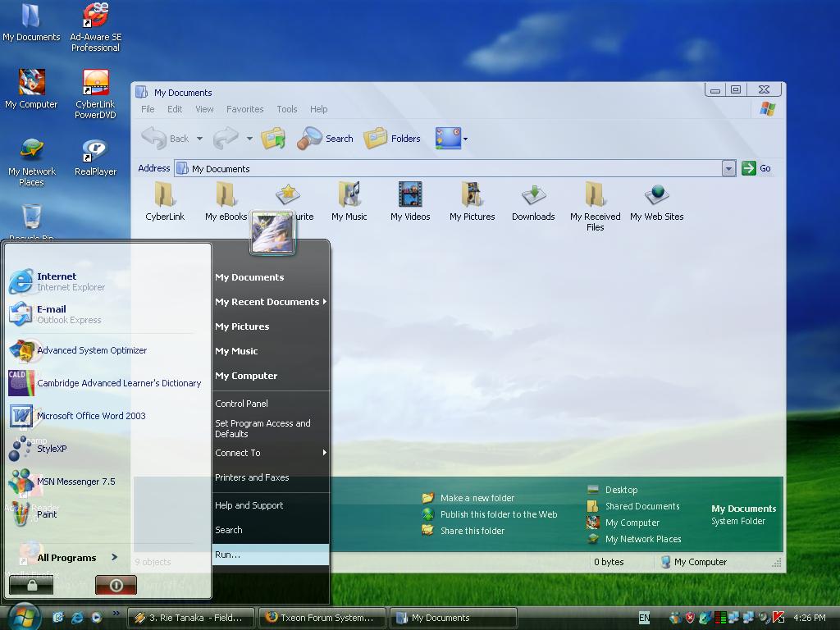Open the My Received Files folder
840x630 pixels.
(596, 207)
